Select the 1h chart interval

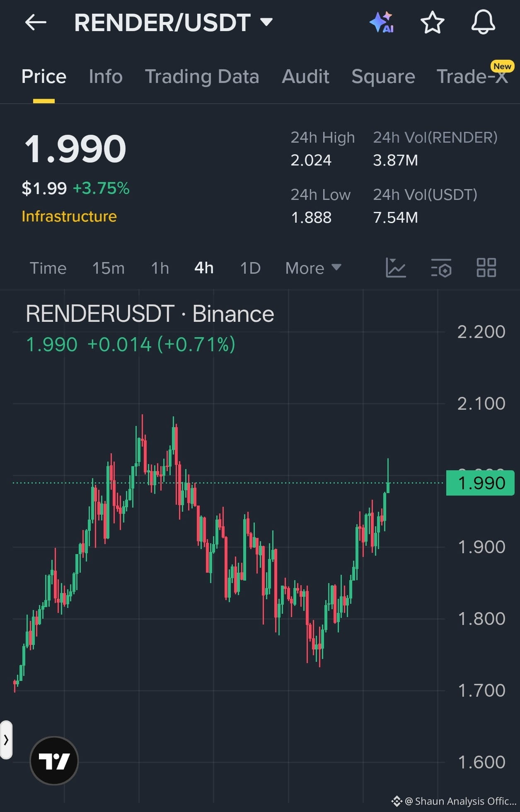160,268
